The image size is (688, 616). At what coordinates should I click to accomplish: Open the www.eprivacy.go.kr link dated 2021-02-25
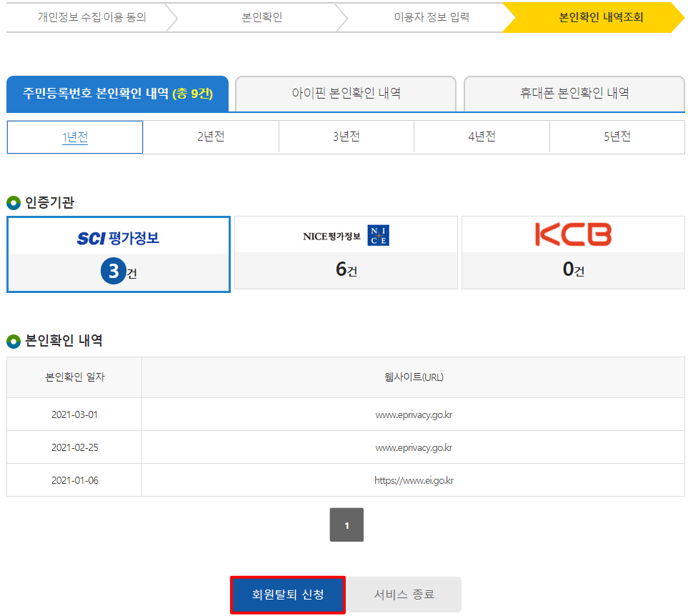[415, 447]
